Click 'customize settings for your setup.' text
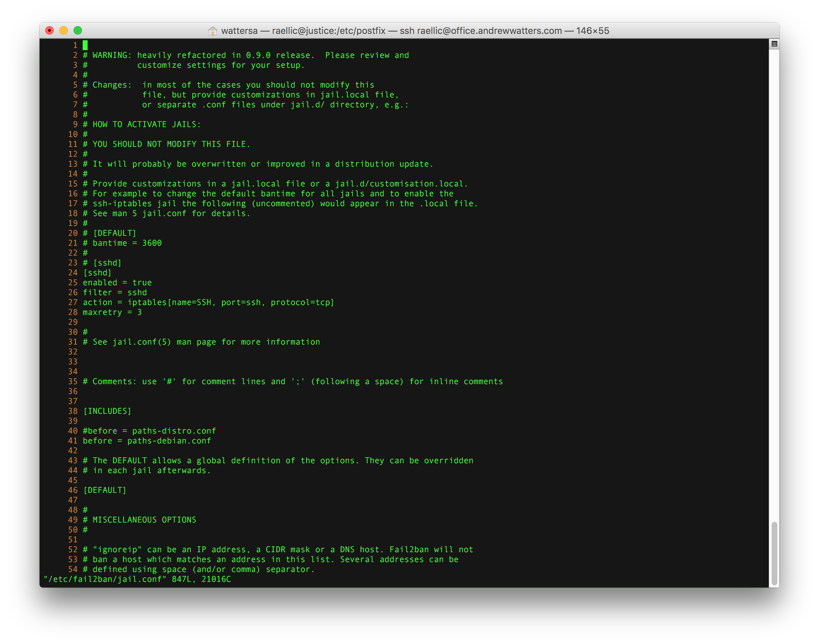The width and height of the screenshot is (819, 644). pyautogui.click(x=221, y=65)
